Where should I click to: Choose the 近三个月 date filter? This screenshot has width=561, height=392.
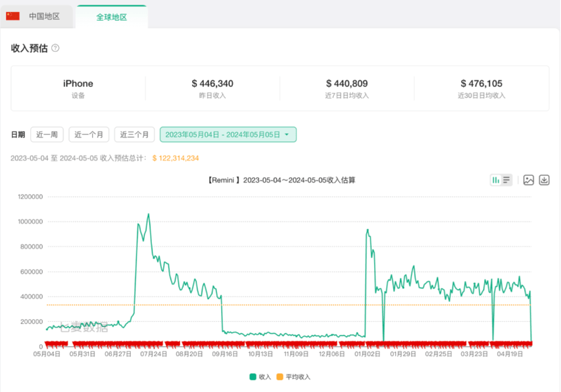click(x=134, y=134)
